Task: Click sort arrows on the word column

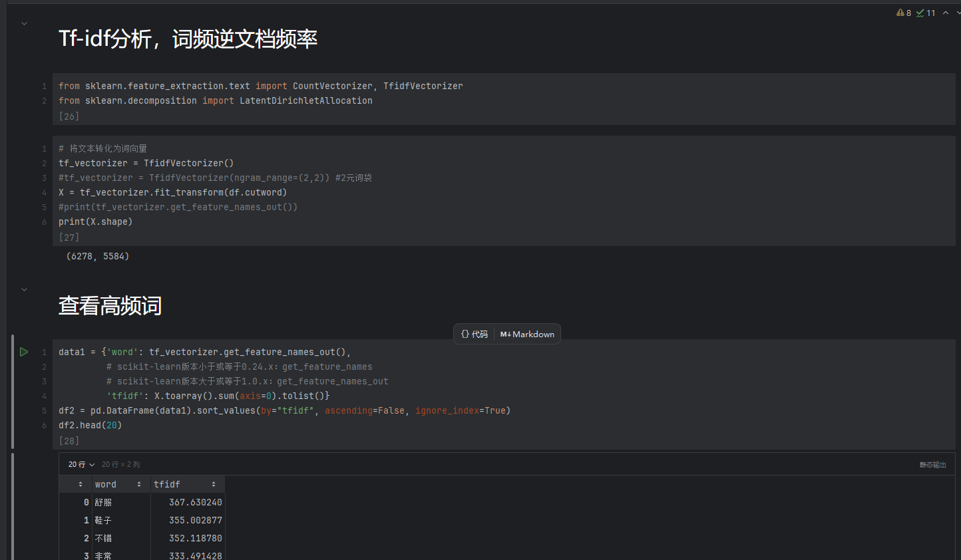Action: pos(139,484)
